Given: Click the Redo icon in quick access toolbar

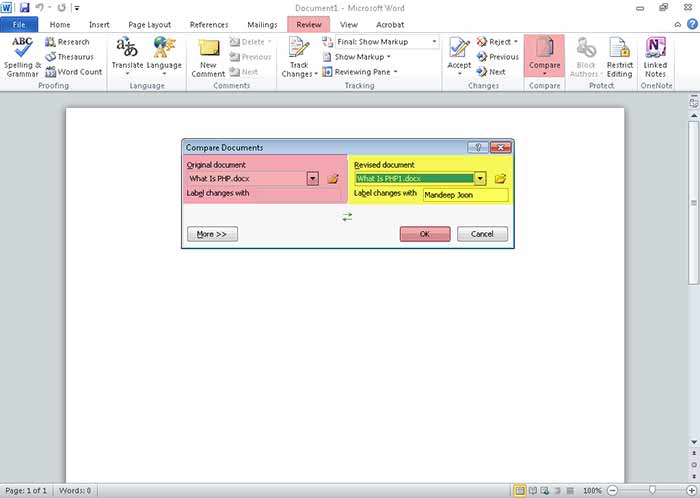Looking at the screenshot, I should pos(62,8).
